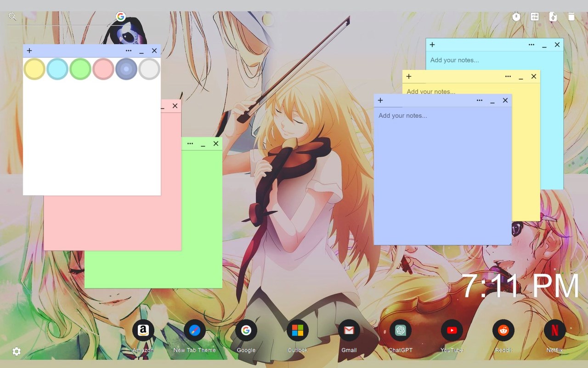Open the New Tab Theme shortcut
The image size is (588, 368).
pyautogui.click(x=195, y=330)
